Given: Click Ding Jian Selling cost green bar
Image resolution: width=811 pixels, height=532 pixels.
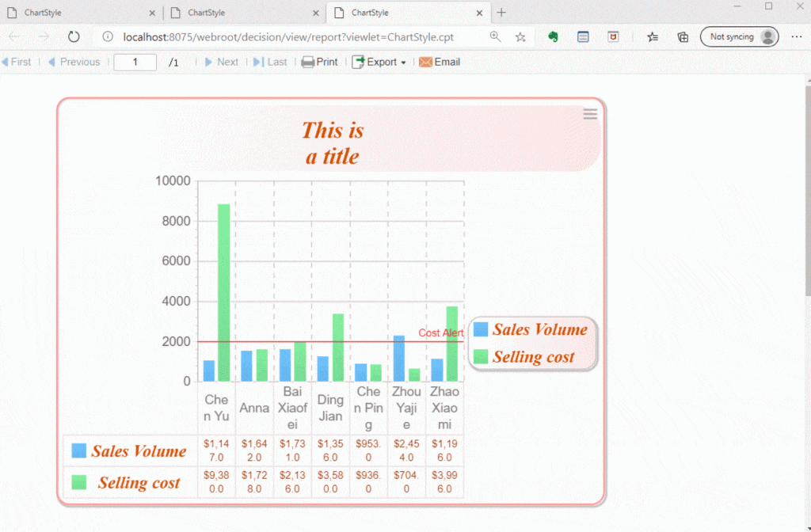Looking at the screenshot, I should 337,348.
